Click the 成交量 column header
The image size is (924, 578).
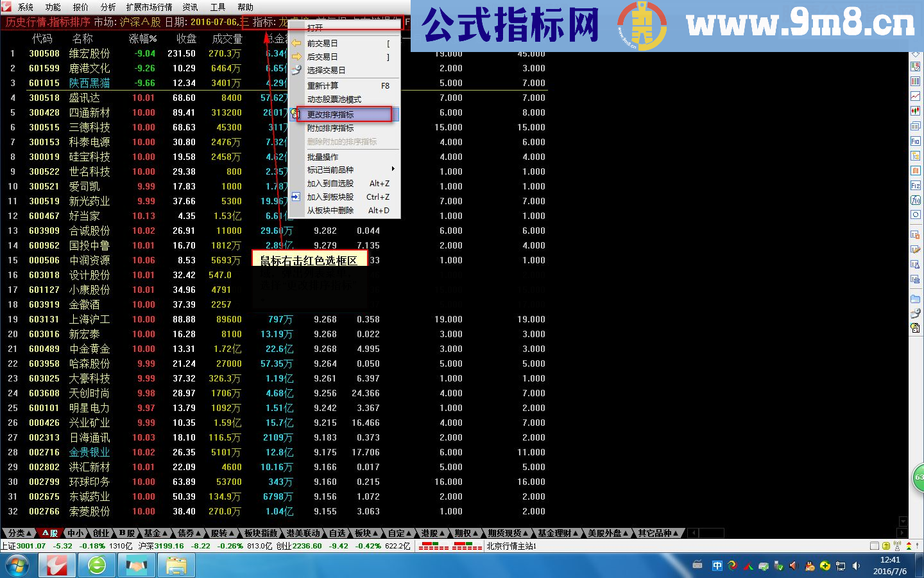pos(227,39)
